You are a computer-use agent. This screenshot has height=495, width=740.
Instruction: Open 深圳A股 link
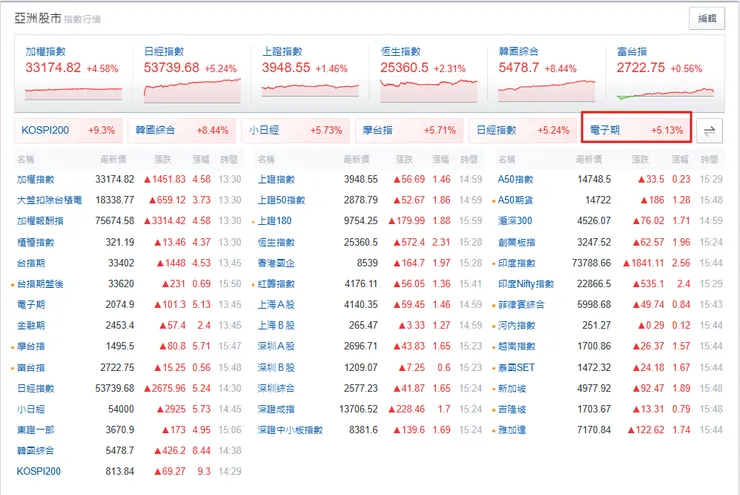[276, 346]
